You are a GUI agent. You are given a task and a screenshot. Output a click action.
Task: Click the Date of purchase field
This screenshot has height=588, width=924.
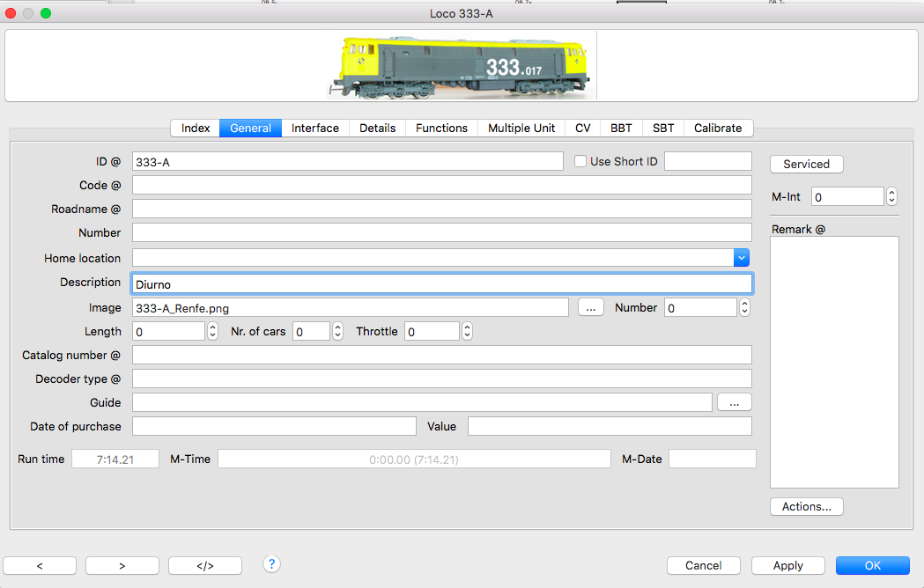pyautogui.click(x=274, y=426)
